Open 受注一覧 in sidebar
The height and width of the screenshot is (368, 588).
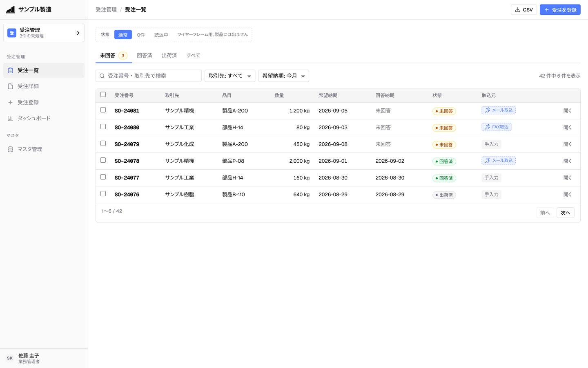44,70
